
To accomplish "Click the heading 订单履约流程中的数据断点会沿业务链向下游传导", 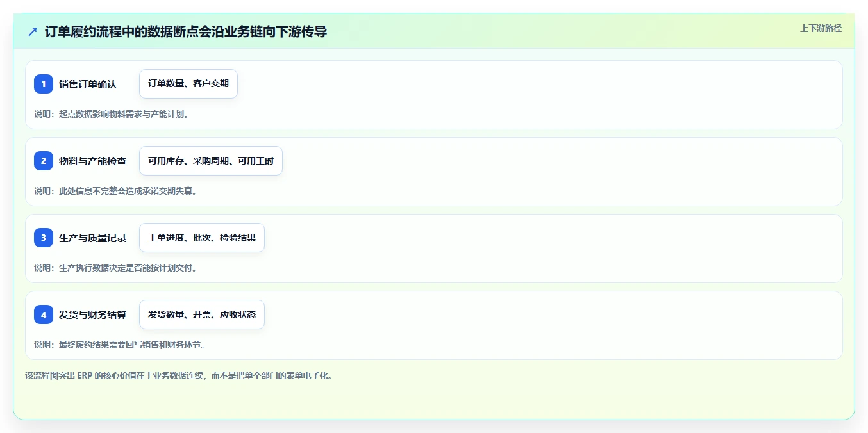I will click(186, 31).
